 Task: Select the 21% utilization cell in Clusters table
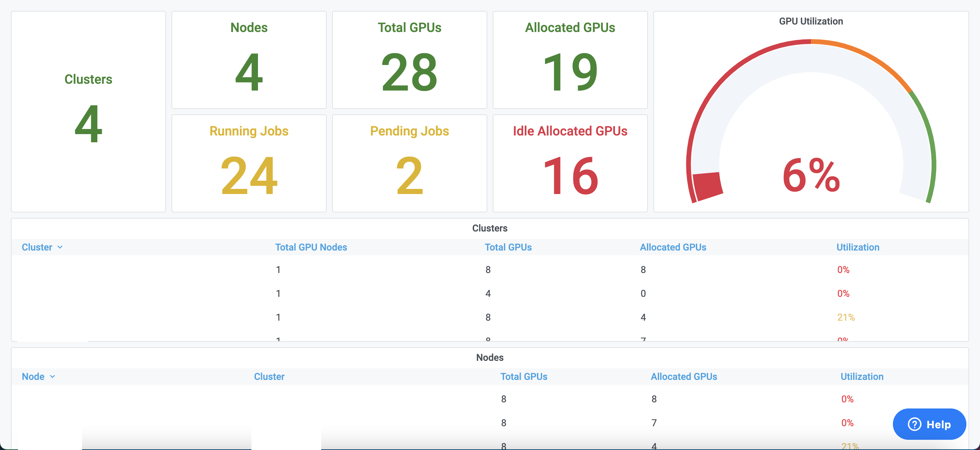tap(845, 317)
